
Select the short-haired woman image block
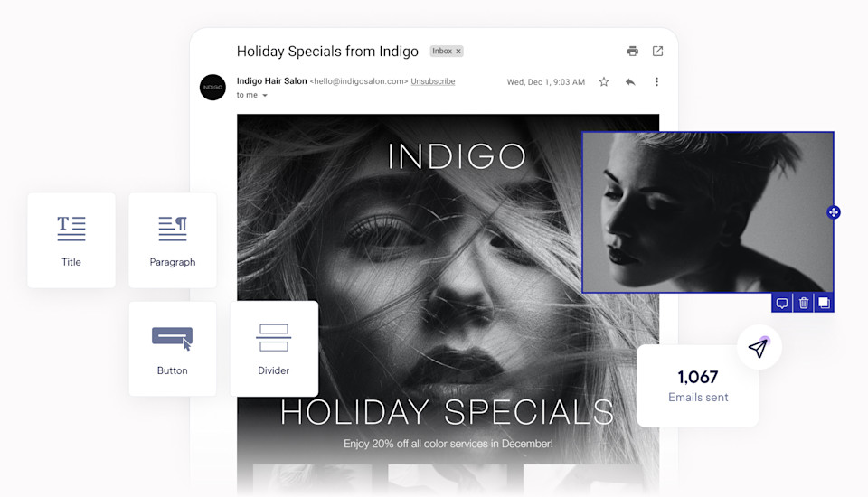tap(707, 212)
